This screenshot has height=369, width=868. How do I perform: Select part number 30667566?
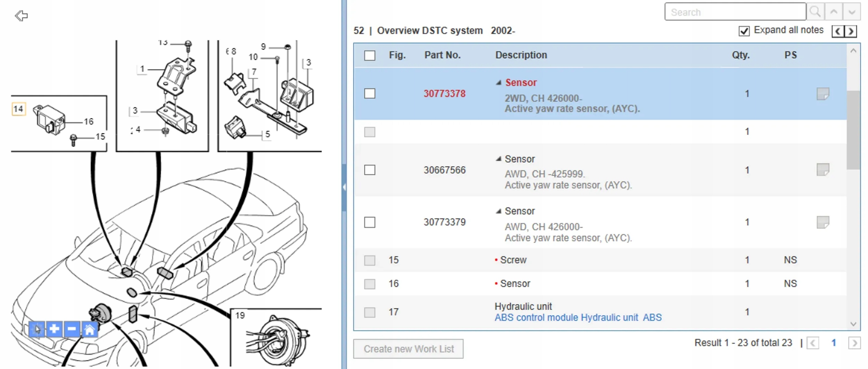[444, 170]
